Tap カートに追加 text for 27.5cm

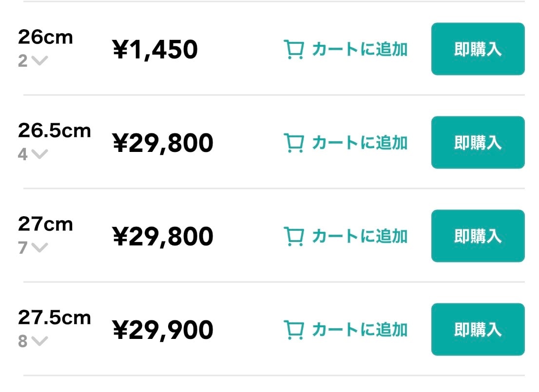360,330
